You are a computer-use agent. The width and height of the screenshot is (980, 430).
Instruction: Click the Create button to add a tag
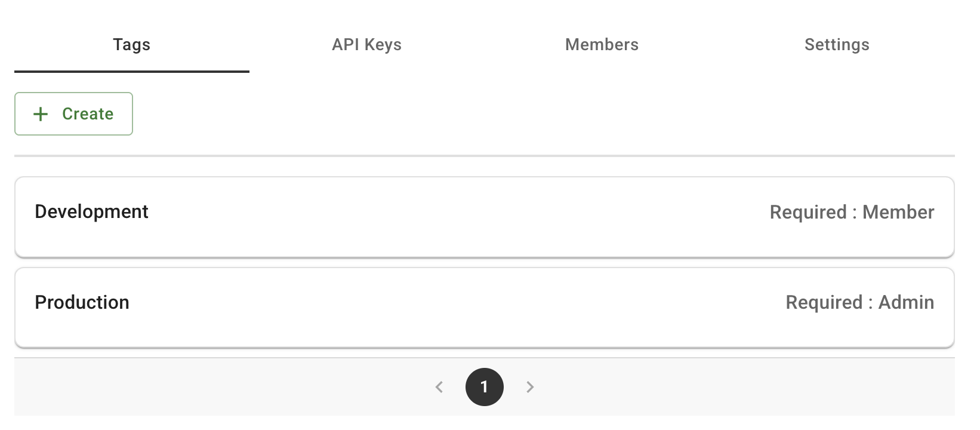point(73,113)
